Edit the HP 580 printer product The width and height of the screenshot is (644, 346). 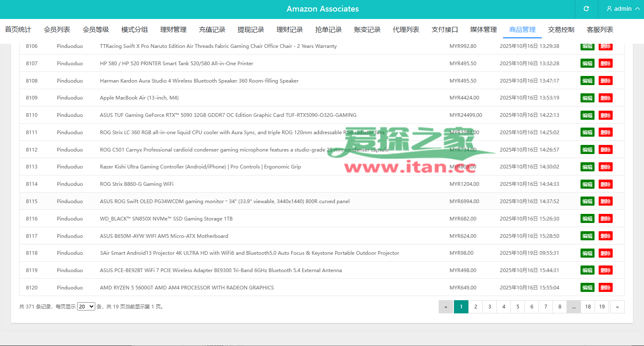[x=587, y=64]
